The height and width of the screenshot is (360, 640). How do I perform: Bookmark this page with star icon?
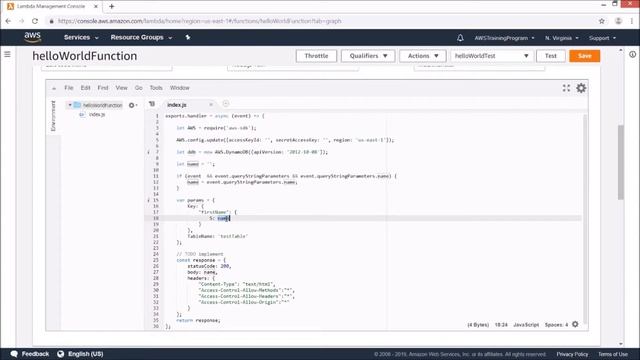pyautogui.click(x=602, y=21)
